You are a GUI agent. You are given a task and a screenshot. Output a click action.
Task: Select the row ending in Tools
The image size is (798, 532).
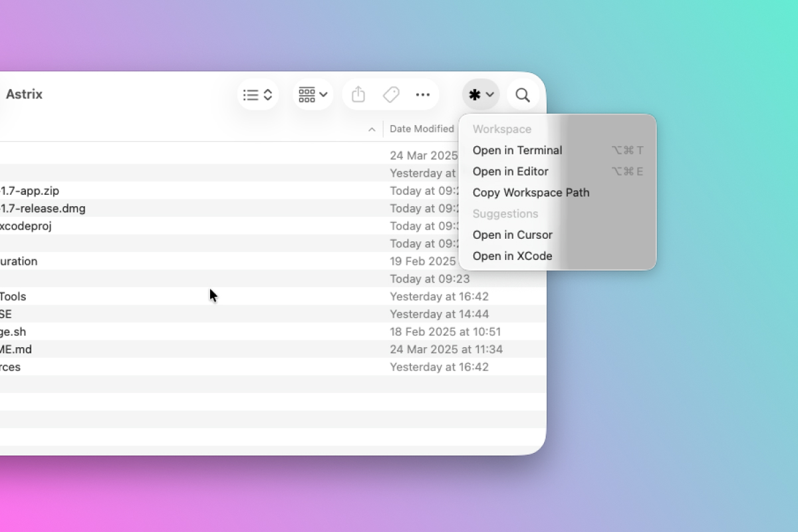13,297
